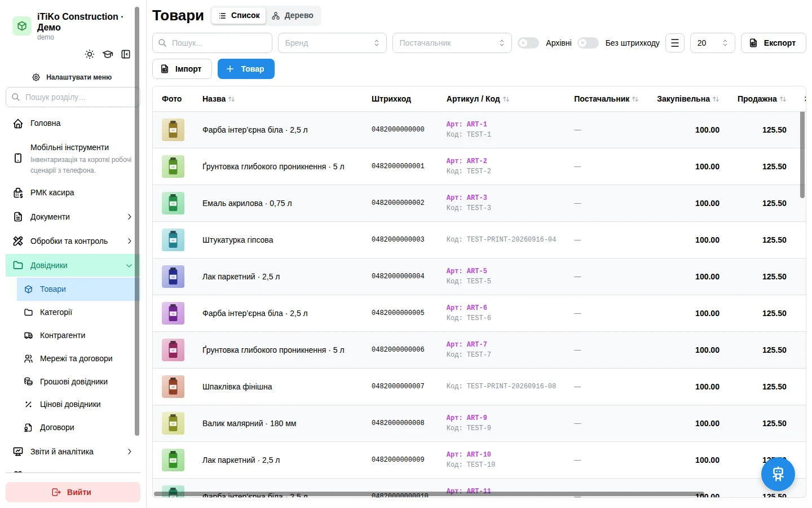Click the Імпорт button

point(182,69)
